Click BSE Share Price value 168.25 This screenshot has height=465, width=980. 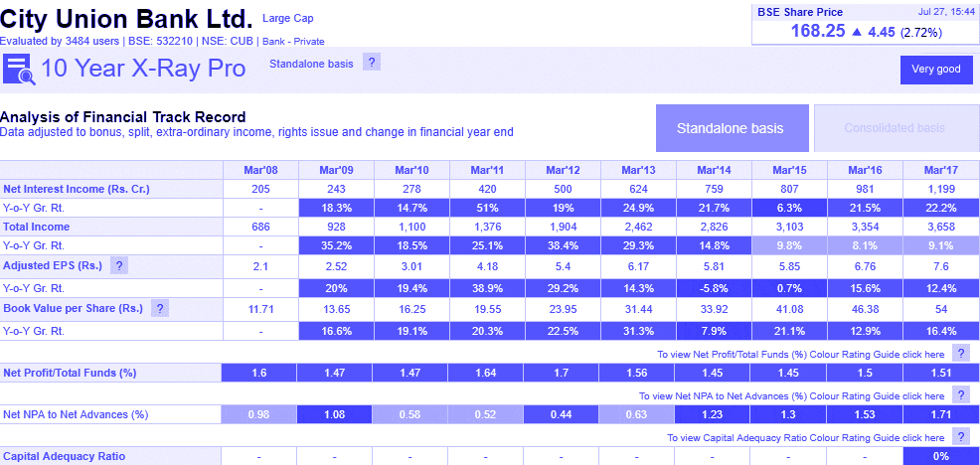(818, 31)
